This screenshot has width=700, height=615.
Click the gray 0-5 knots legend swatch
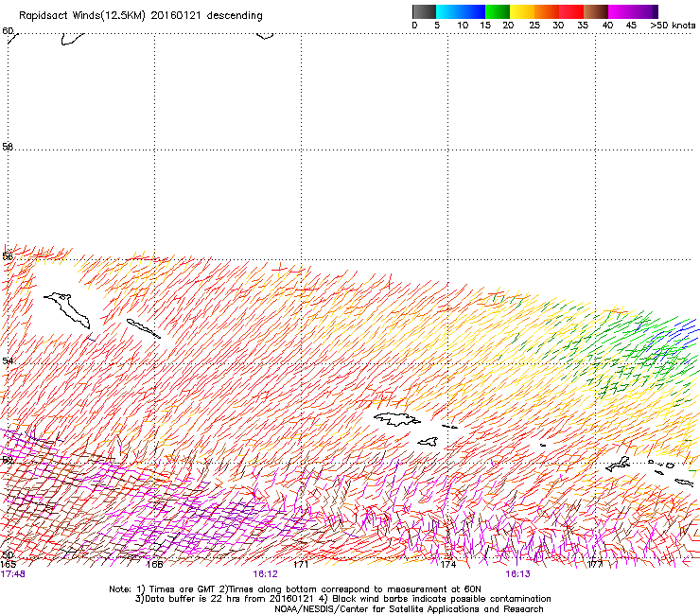(424, 11)
